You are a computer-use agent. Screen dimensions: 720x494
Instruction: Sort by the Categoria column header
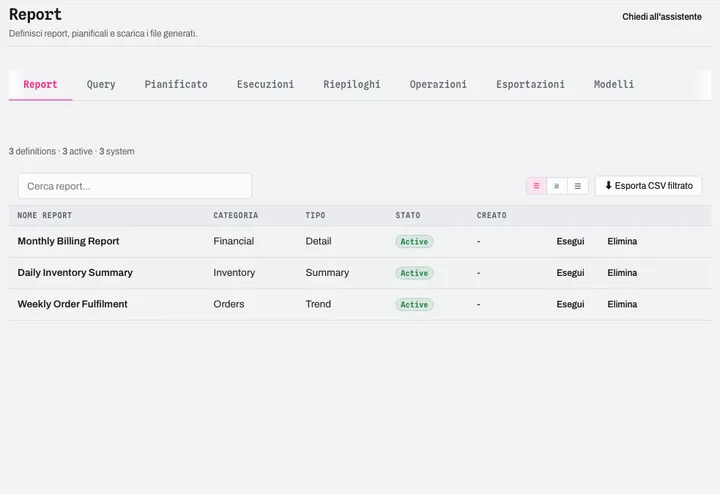tap(236, 215)
